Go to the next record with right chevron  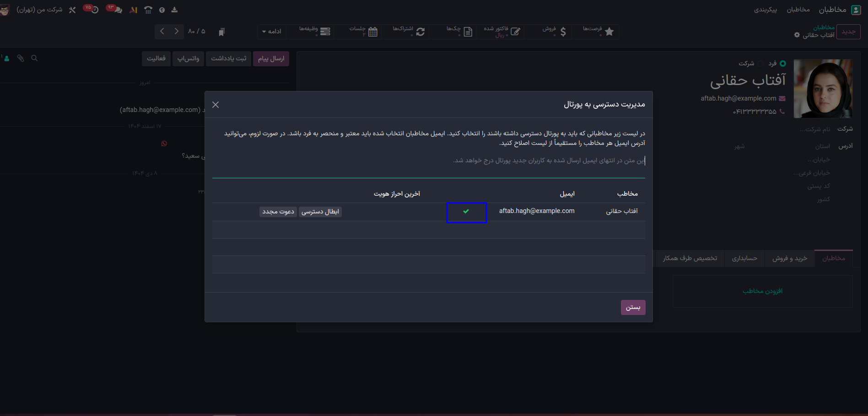coord(176,32)
